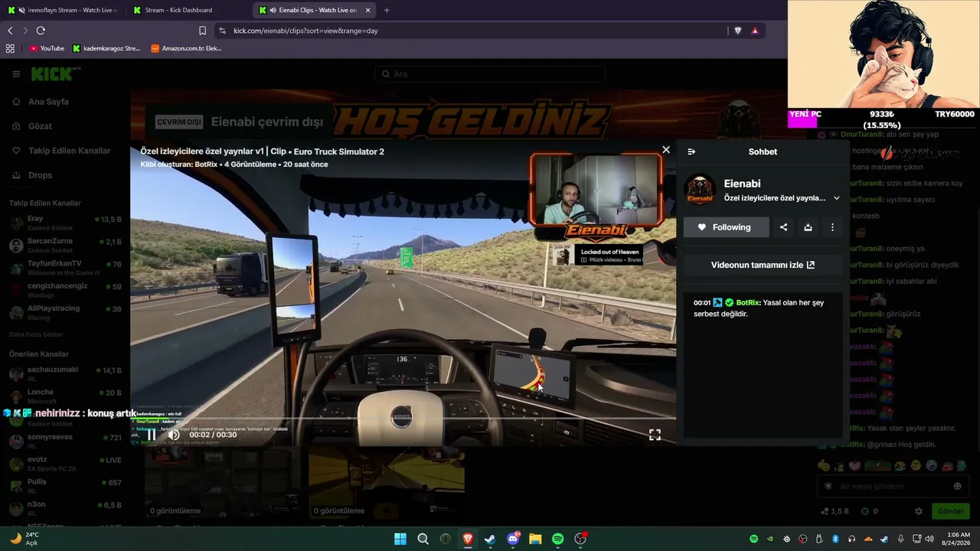Toggle fullscreen on the clip player
This screenshot has height=551, width=980.
655,435
